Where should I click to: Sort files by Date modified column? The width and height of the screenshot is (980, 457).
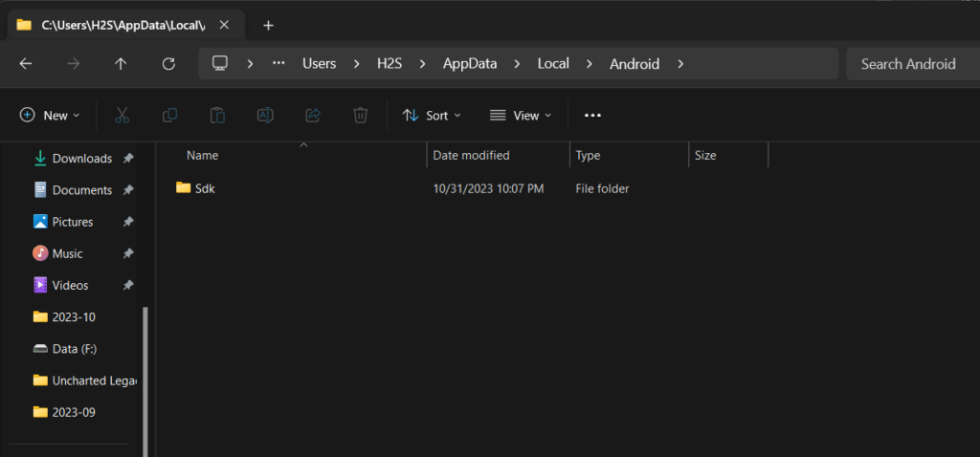click(x=472, y=155)
